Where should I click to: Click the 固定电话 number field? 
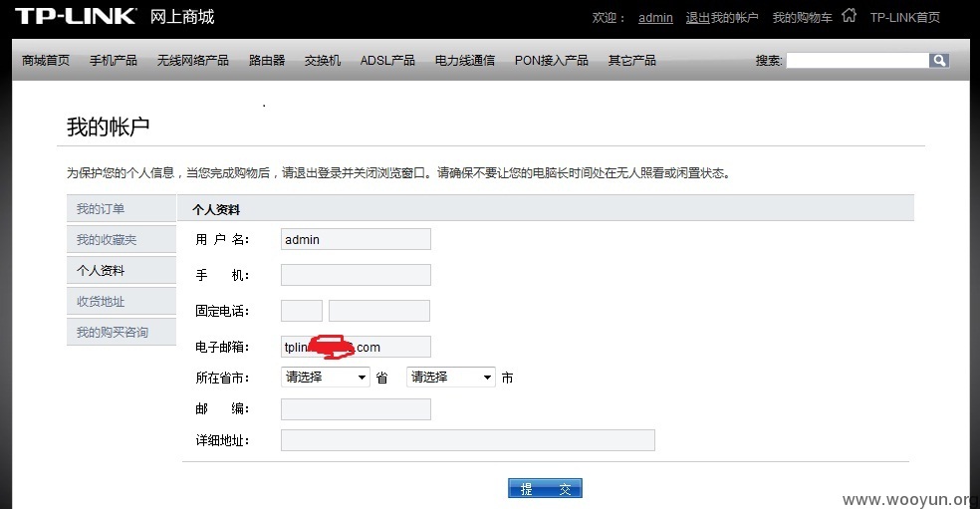[x=379, y=311]
